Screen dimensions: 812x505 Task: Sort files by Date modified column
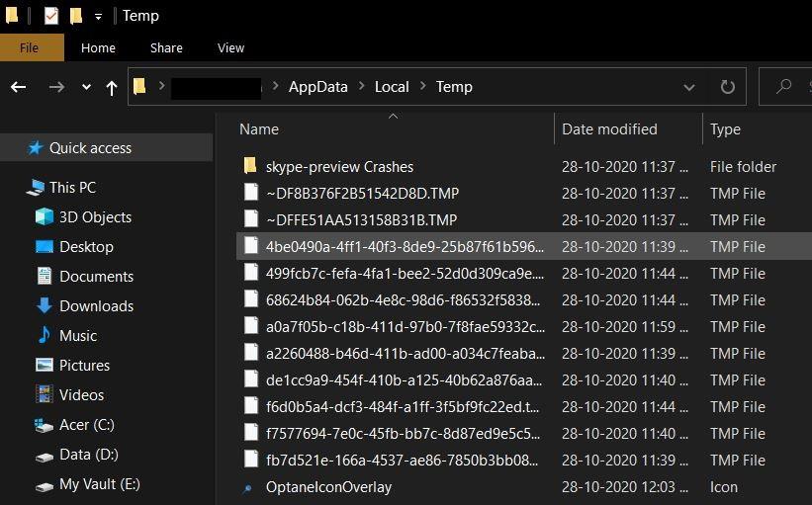[609, 129]
